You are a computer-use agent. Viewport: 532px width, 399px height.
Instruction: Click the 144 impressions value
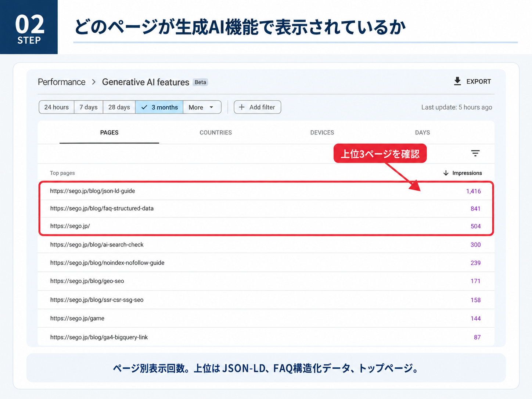(x=475, y=319)
